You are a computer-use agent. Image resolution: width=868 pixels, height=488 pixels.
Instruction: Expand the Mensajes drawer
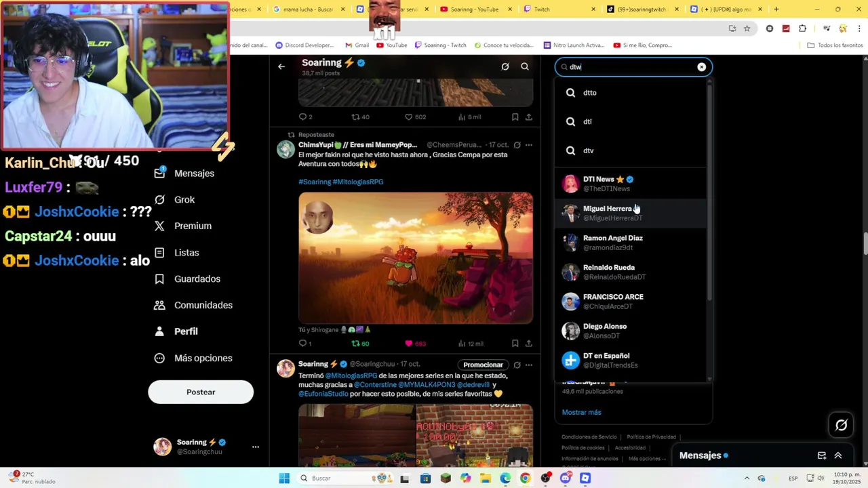click(x=838, y=455)
